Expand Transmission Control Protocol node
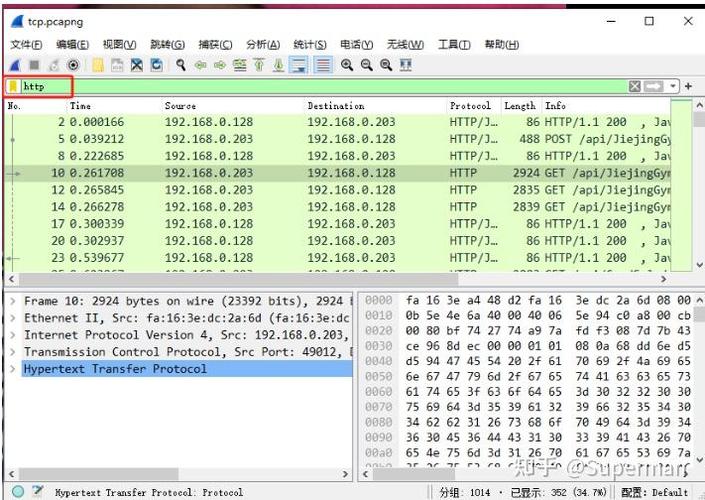 coord(13,352)
